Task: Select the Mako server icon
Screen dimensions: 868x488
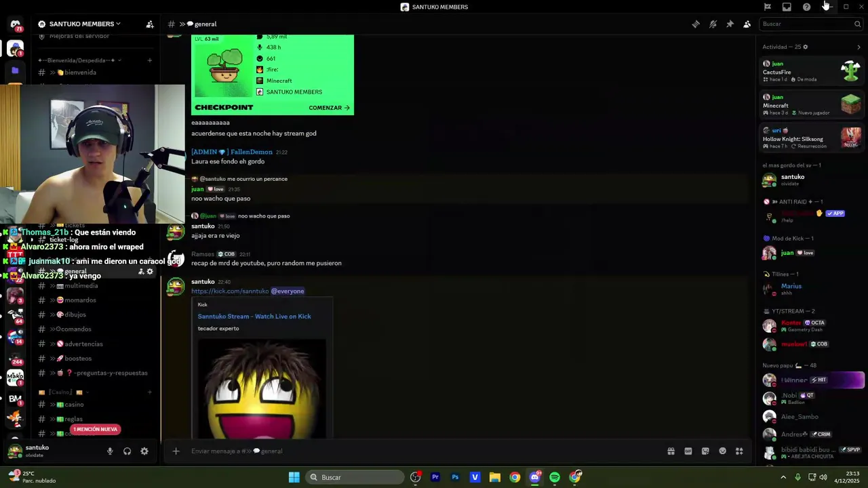Action: 15,377
